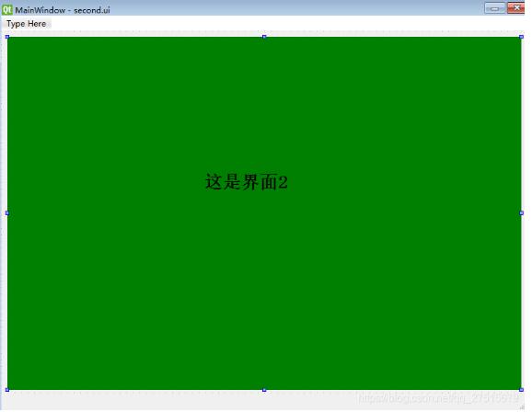Click the MainWindow - second.ui title text
Screen dimensions: 532x412
pos(63,10)
